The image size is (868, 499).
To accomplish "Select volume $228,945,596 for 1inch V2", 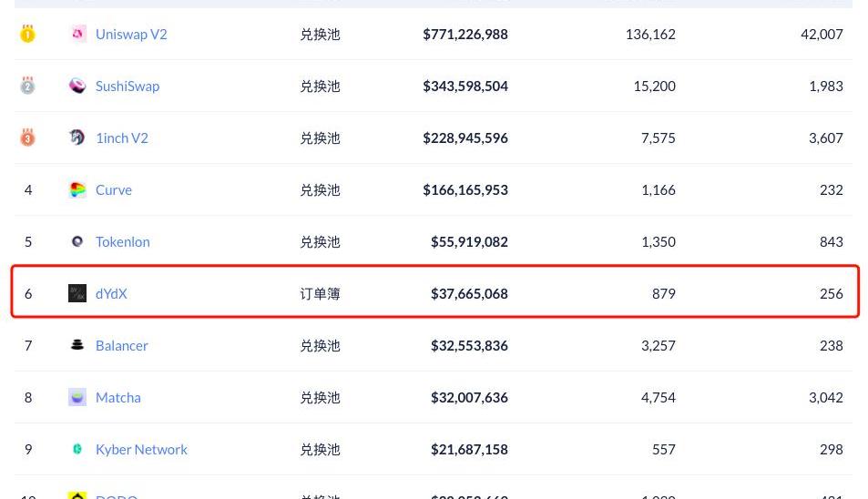I will [x=465, y=137].
